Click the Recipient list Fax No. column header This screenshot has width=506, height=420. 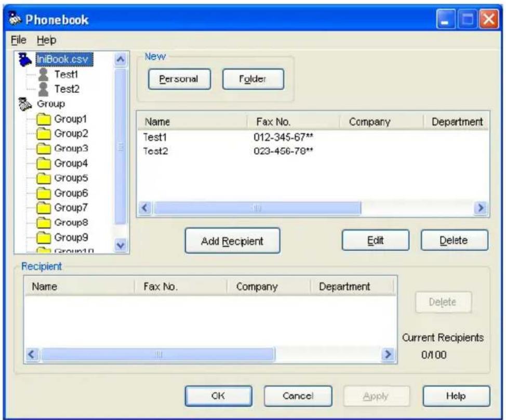coord(180,287)
